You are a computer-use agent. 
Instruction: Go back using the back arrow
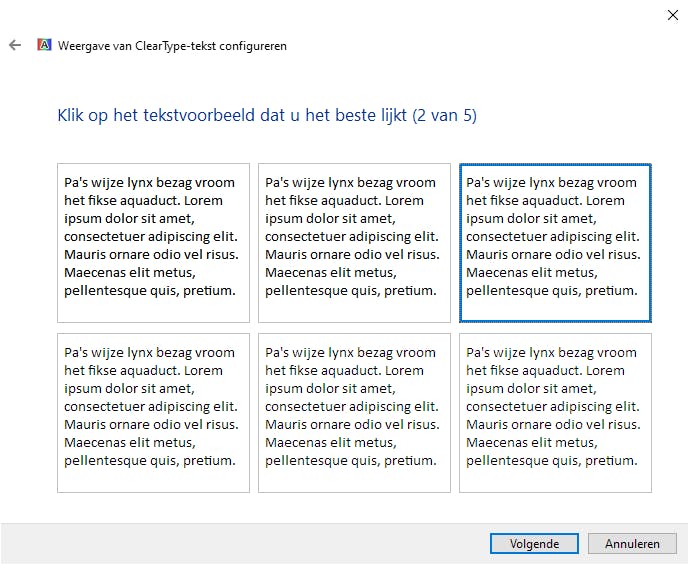(x=15, y=45)
